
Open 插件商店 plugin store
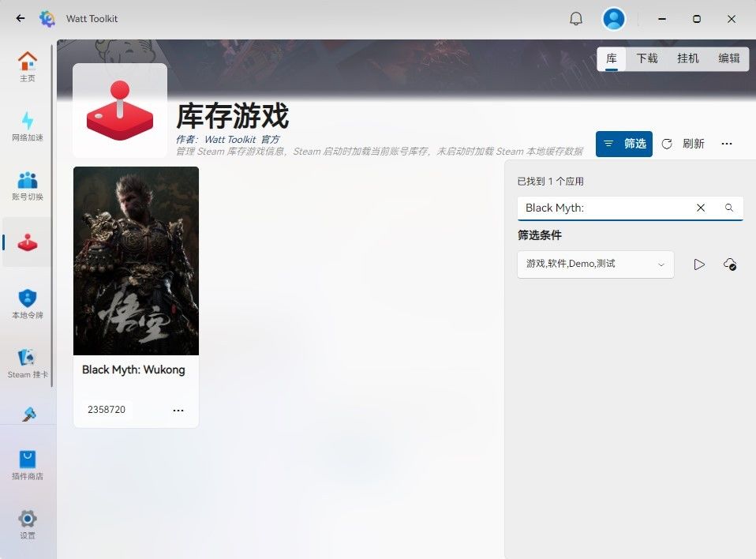coord(28,465)
